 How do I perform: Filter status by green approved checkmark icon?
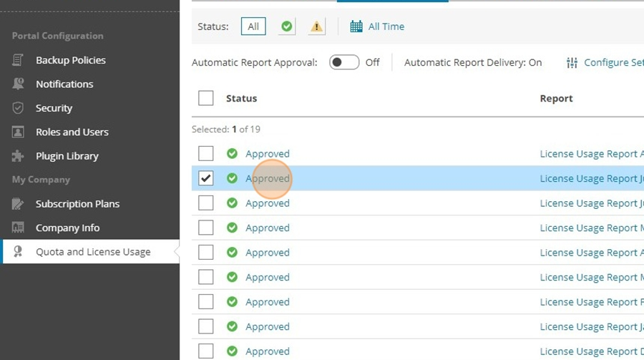point(287,26)
